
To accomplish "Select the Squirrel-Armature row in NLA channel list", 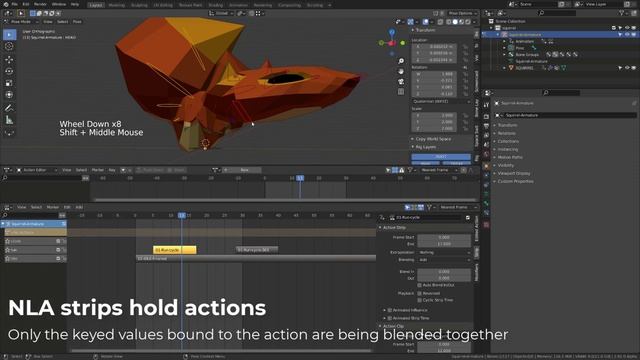I will (34, 224).
